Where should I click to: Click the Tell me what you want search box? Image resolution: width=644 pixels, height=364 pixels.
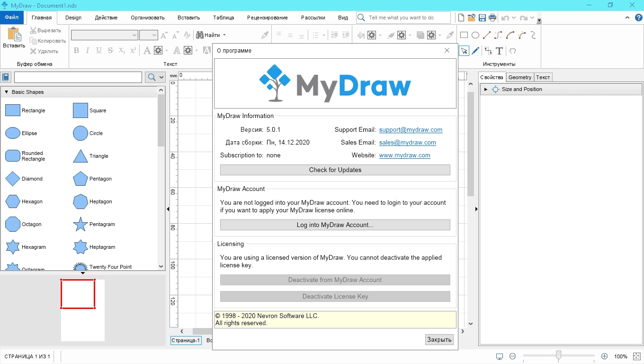pos(403,18)
